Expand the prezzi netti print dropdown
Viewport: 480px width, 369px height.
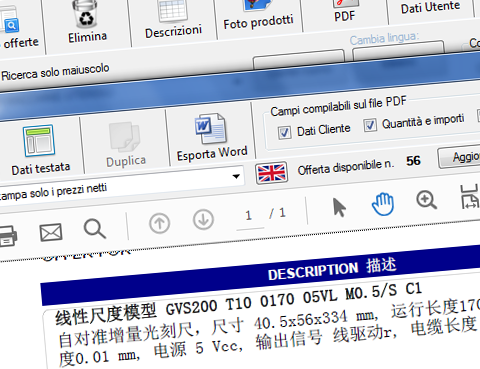(236, 176)
